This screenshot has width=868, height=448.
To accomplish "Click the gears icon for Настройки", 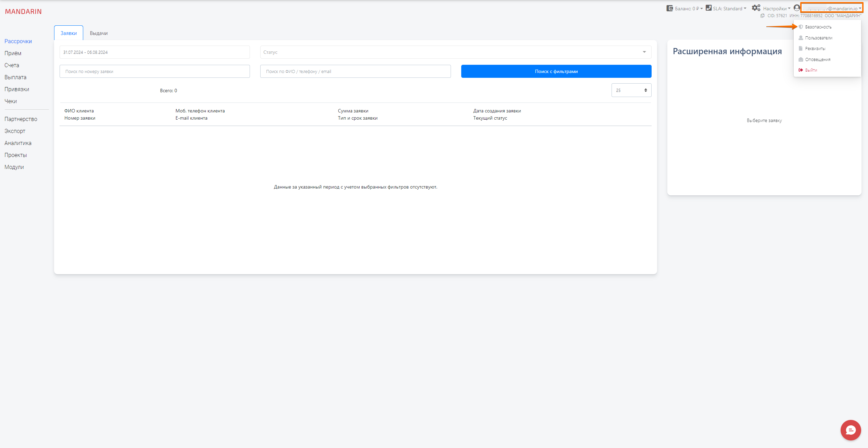I will click(756, 8).
